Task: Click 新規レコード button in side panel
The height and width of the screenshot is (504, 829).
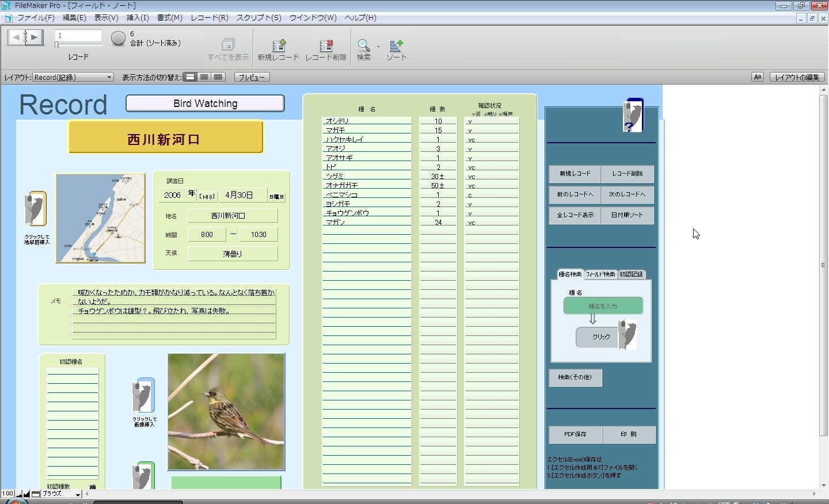Action: [x=575, y=174]
